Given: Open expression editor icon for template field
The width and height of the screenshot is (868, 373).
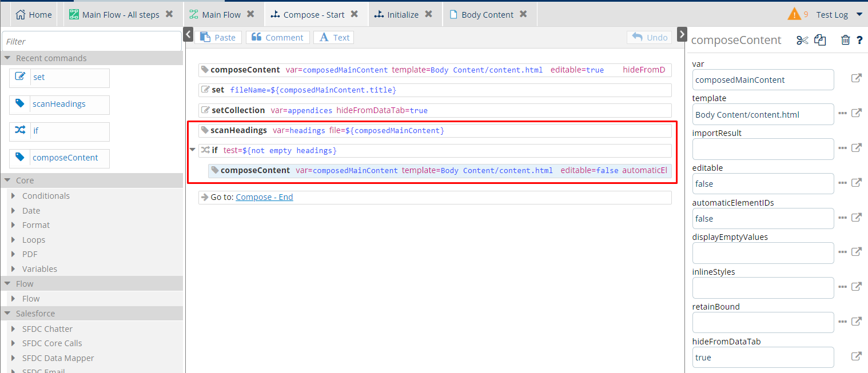Looking at the screenshot, I should click(x=856, y=113).
